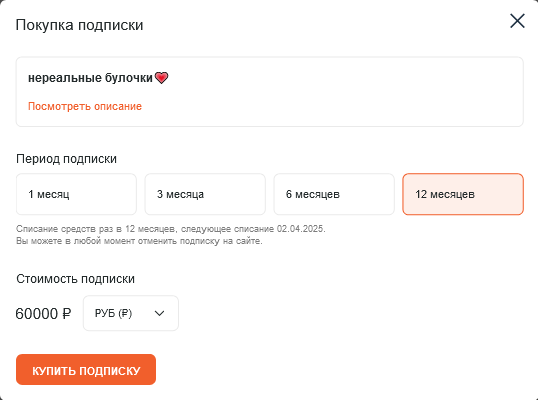Click the red heart emoji icon
538x400 pixels.
[161, 78]
